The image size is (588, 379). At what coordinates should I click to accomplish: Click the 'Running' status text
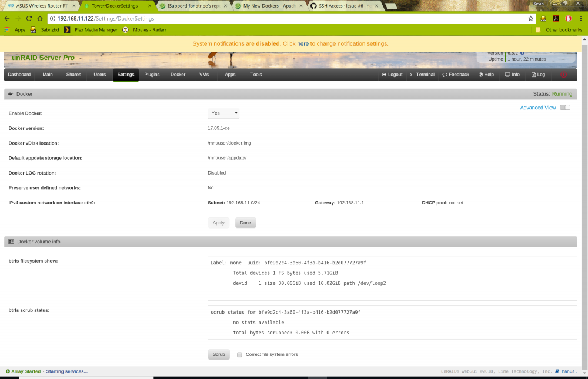tap(562, 93)
